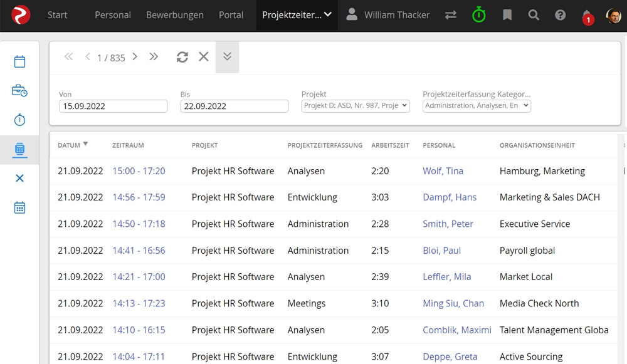The width and height of the screenshot is (627, 364).
Task: Select the active list report sidebar icon
Action: [19, 150]
